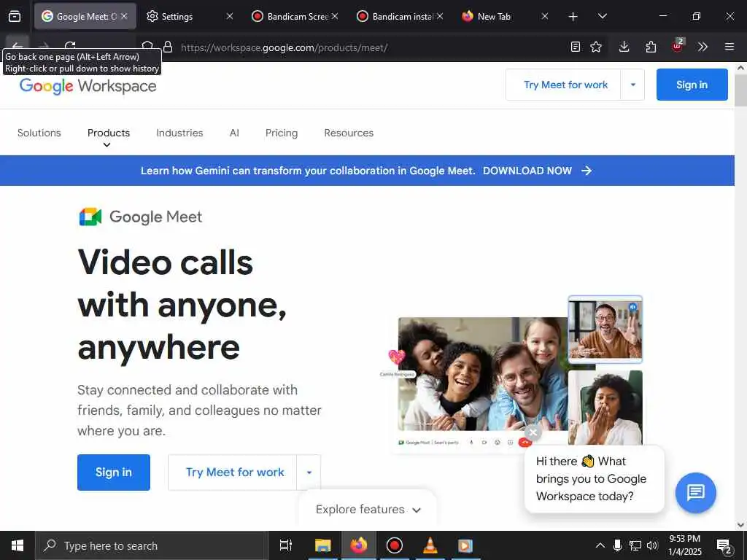
Task: Click the uBlock Origin extension icon
Action: [678, 46]
